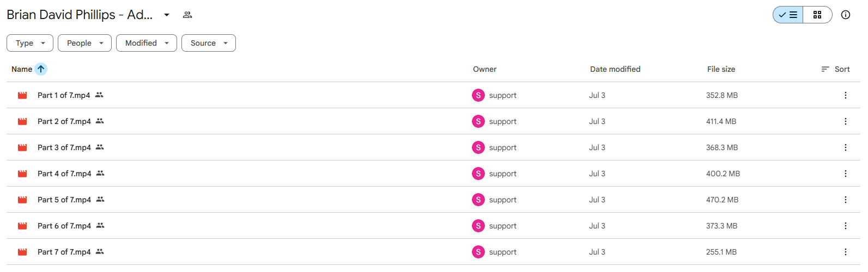This screenshot has width=868, height=272.
Task: Click the shared icon next to Part 5 of 7.mp4
Action: pyautogui.click(x=100, y=199)
